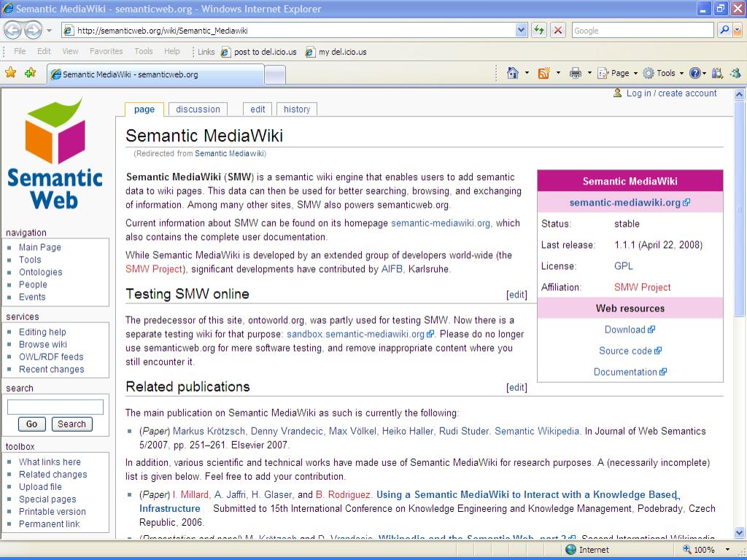The height and width of the screenshot is (560, 747).
Task: Open Ontologies in navigation sidebar
Action: (41, 272)
